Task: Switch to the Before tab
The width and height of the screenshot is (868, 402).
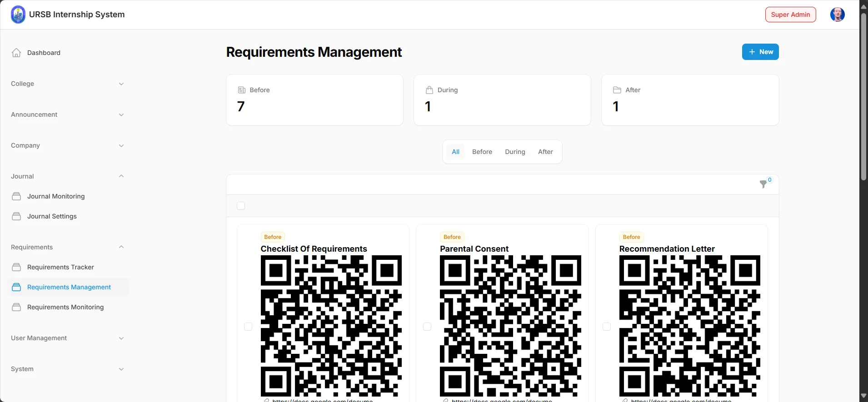Action: 482,152
